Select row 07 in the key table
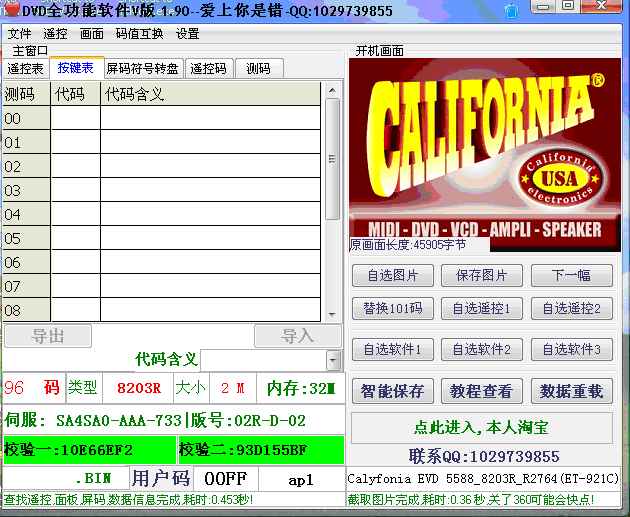630x517 pixels. coord(162,286)
